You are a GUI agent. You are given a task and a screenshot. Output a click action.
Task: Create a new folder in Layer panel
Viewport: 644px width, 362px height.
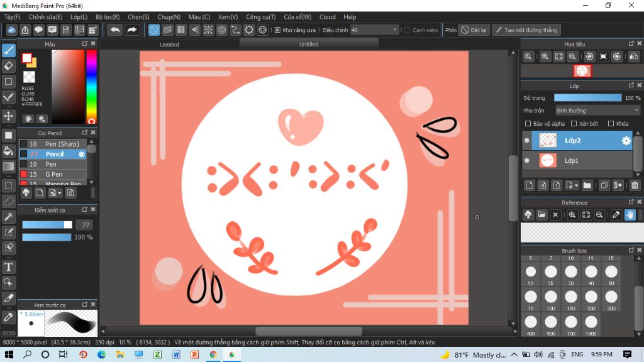(587, 185)
